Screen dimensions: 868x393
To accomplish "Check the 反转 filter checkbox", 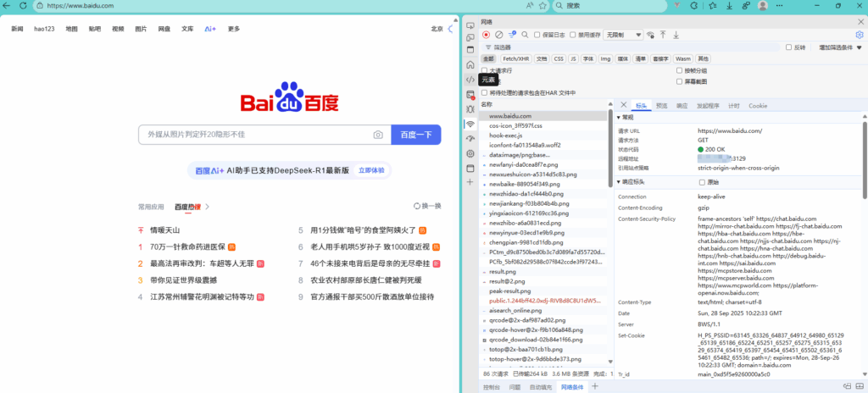I will 789,47.
